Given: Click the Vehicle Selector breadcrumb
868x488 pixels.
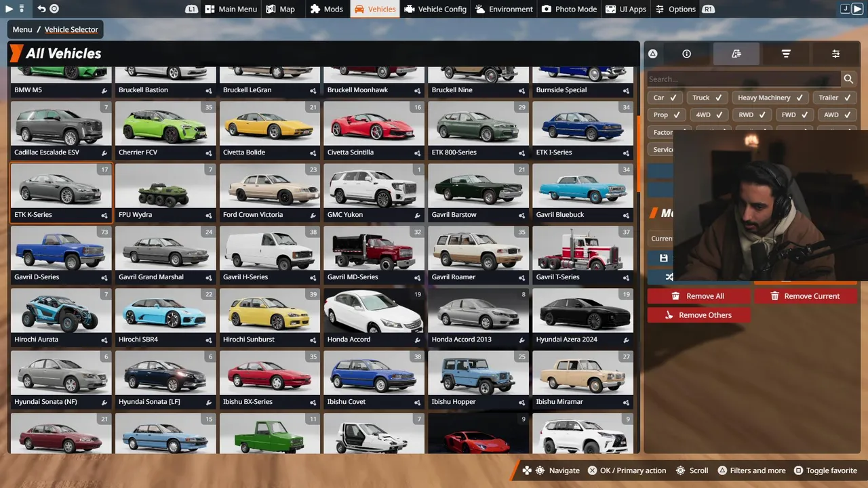Looking at the screenshot, I should point(71,29).
